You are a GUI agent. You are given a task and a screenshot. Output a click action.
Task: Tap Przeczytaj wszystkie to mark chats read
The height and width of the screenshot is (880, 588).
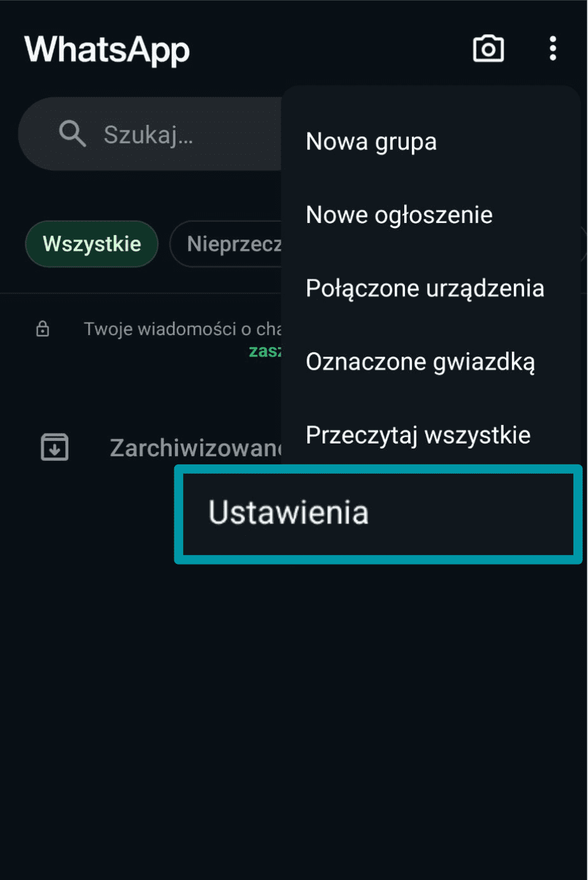coord(418,434)
